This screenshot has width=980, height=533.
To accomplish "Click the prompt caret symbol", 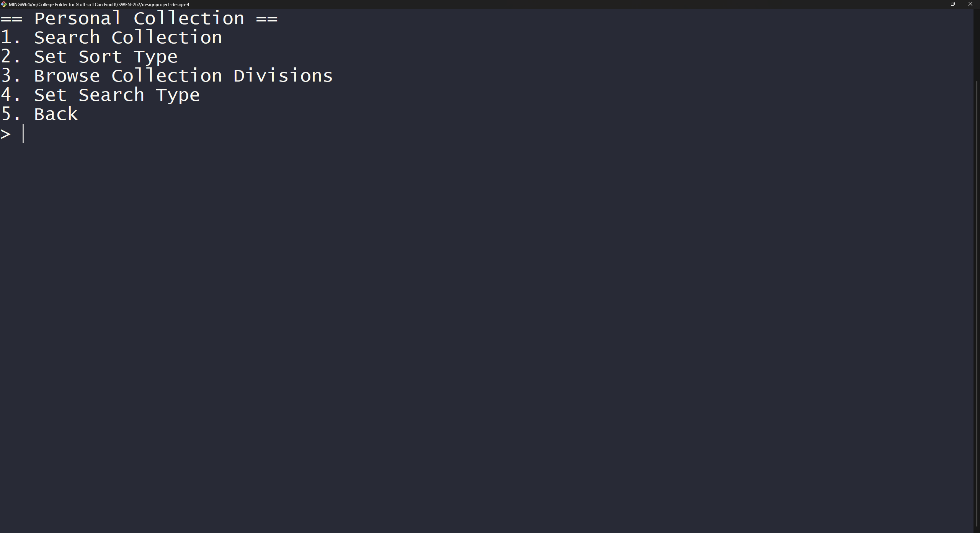I will [6, 133].
